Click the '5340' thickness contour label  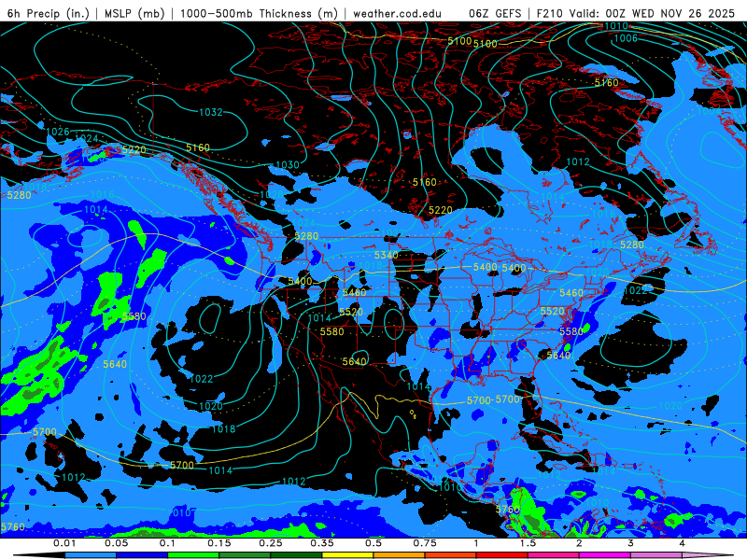387,255
